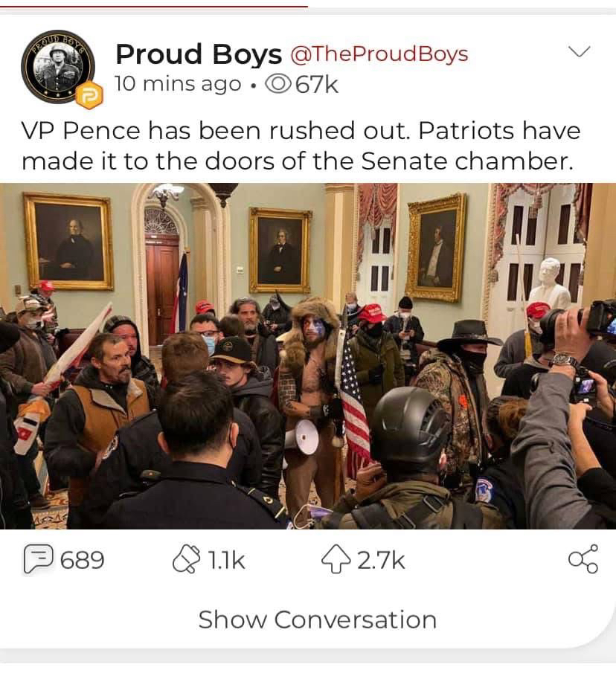Click the 2.7k upvotes count

point(381,560)
